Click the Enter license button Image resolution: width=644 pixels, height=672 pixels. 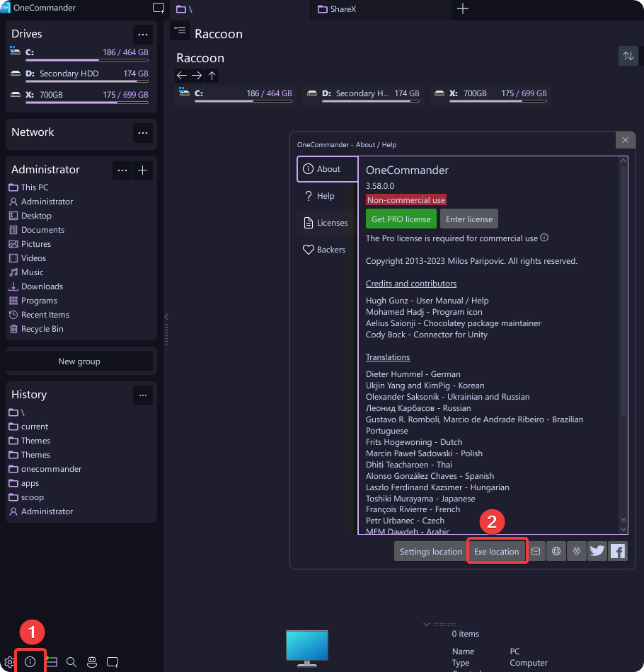(468, 219)
